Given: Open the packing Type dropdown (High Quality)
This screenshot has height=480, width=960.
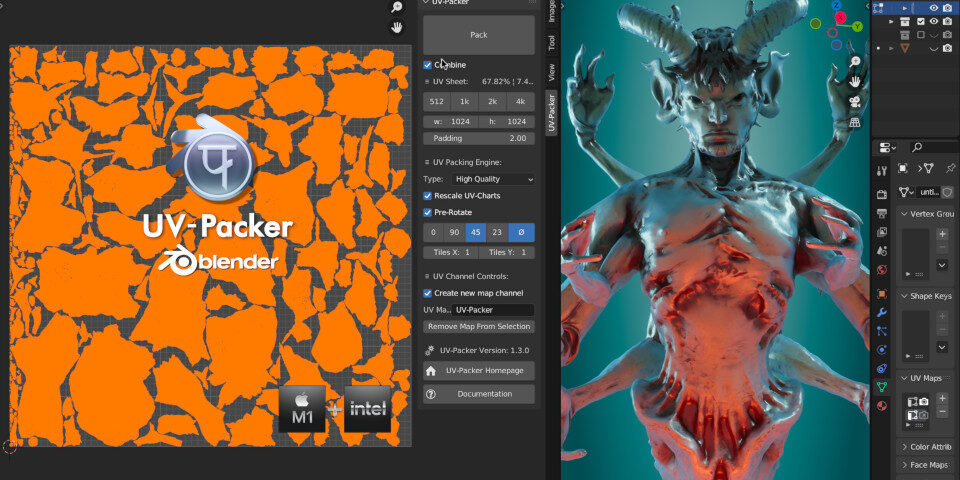Looking at the screenshot, I should click(493, 179).
